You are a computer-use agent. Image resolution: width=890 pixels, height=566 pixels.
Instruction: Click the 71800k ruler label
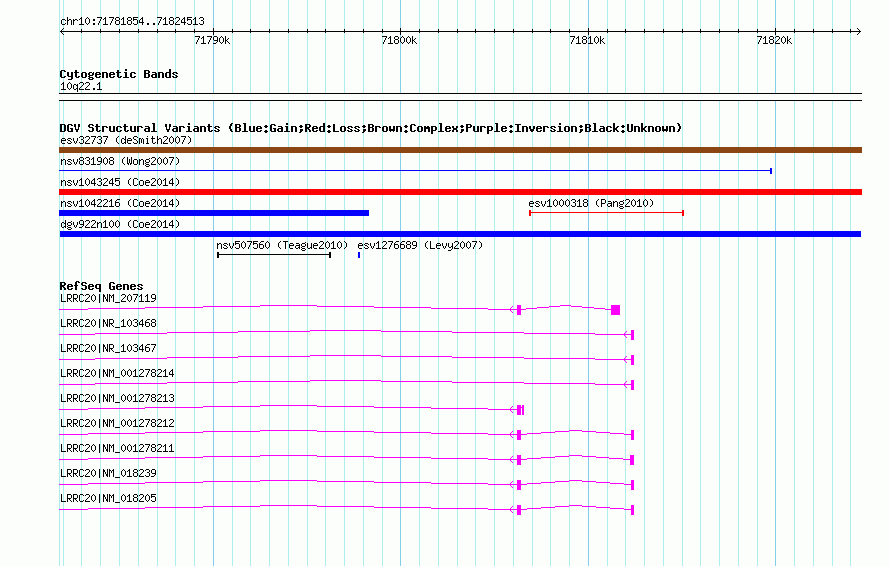[400, 40]
